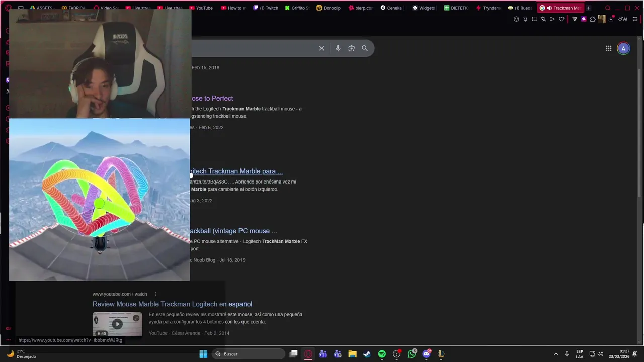Open the tab search magnifier icon
This screenshot has width=644, height=362.
click(x=608, y=8)
